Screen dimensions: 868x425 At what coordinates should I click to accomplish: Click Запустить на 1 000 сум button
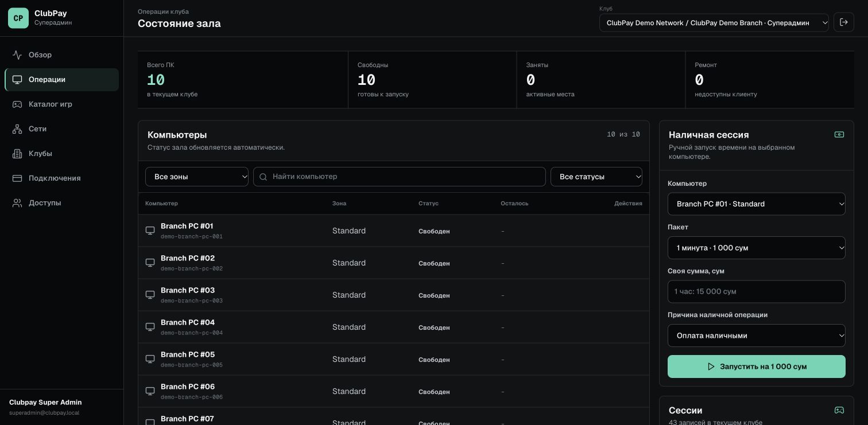click(x=757, y=366)
